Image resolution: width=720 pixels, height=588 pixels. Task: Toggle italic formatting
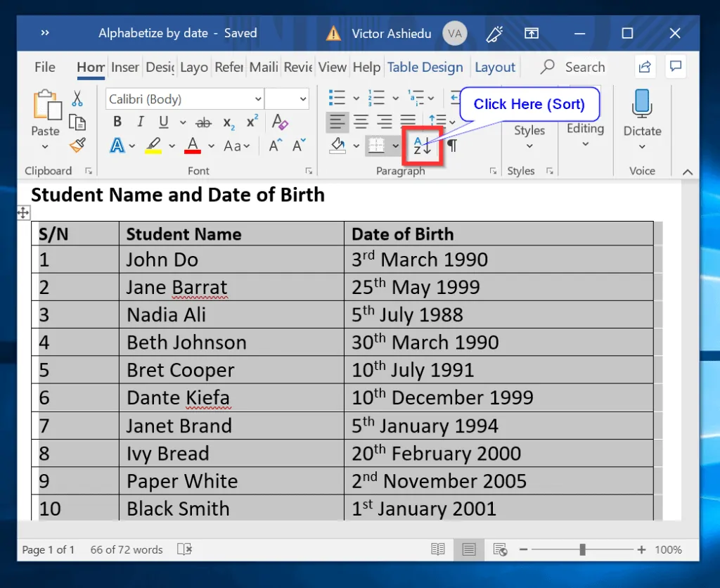tap(140, 121)
